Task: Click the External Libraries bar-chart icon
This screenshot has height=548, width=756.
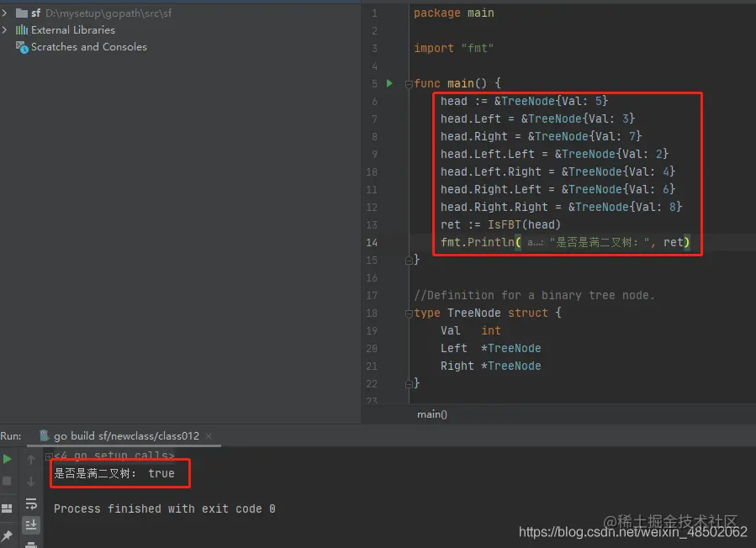Action: pyautogui.click(x=22, y=30)
